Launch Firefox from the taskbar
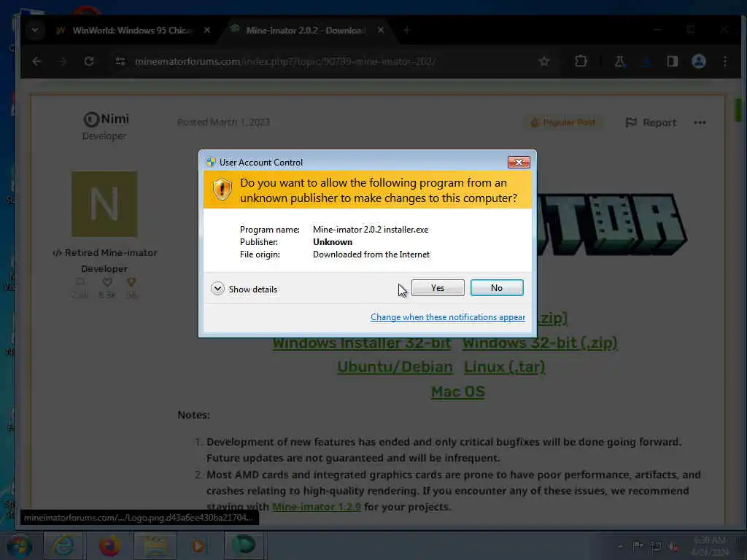This screenshot has width=747, height=560. tap(109, 545)
